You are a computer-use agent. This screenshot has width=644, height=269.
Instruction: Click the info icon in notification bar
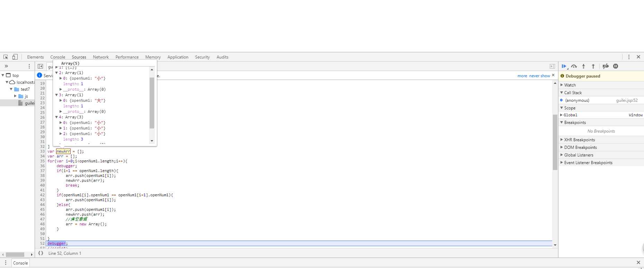39,75
